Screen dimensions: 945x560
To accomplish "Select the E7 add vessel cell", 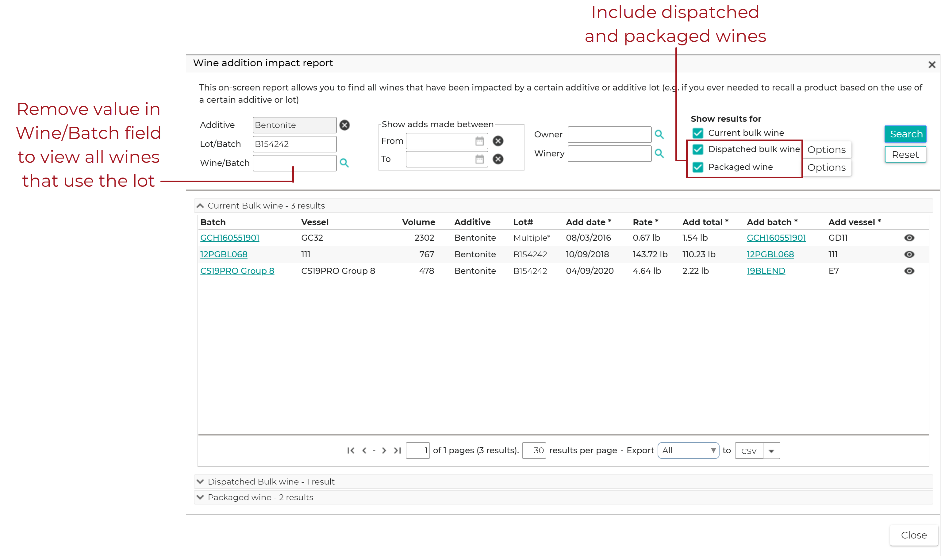I will [x=833, y=271].
